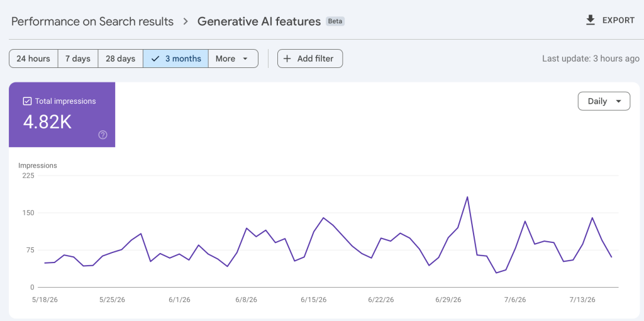This screenshot has width=644, height=321.
Task: Click the 6/22/26 date label
Action: point(380,300)
